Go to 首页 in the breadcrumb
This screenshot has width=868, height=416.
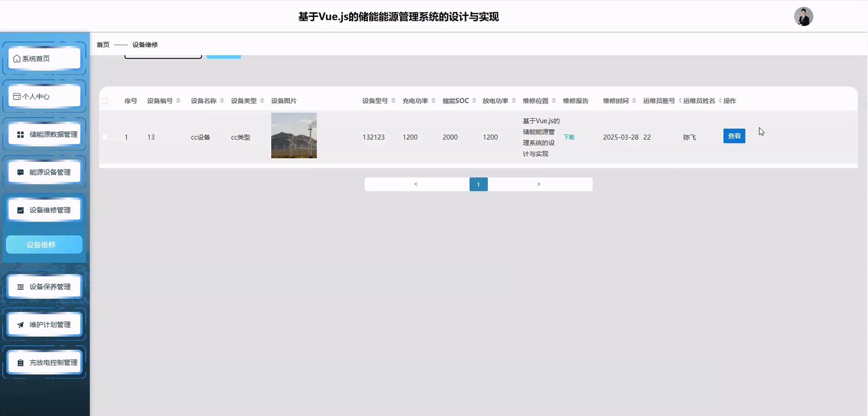tap(103, 45)
